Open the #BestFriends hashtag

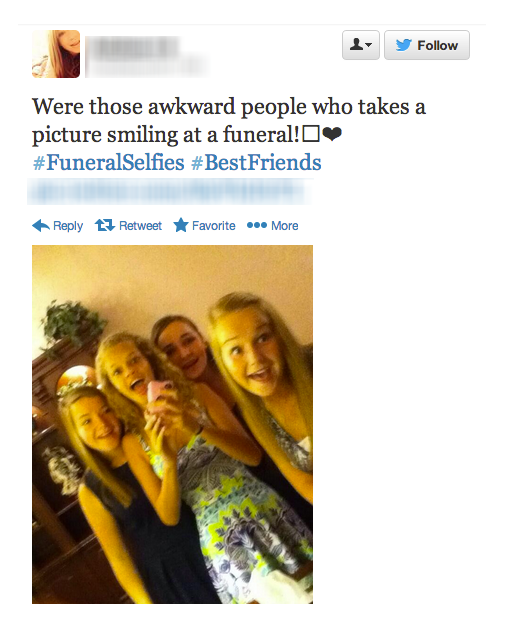point(256,162)
